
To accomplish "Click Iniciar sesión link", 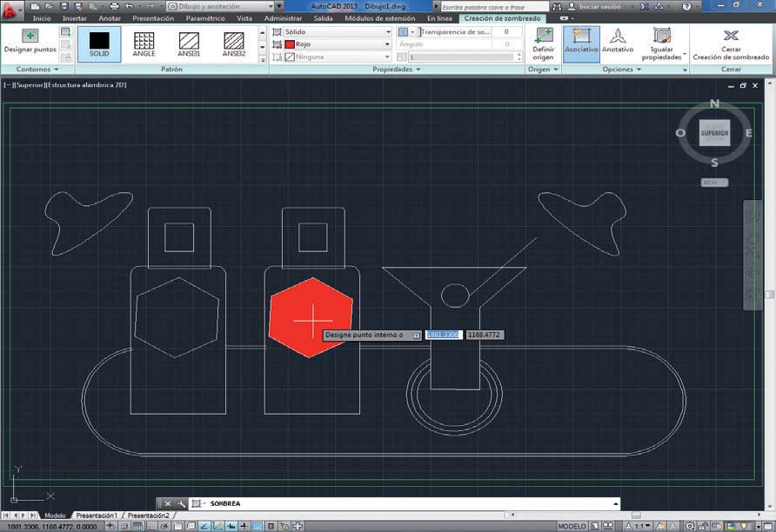I will click(599, 6).
